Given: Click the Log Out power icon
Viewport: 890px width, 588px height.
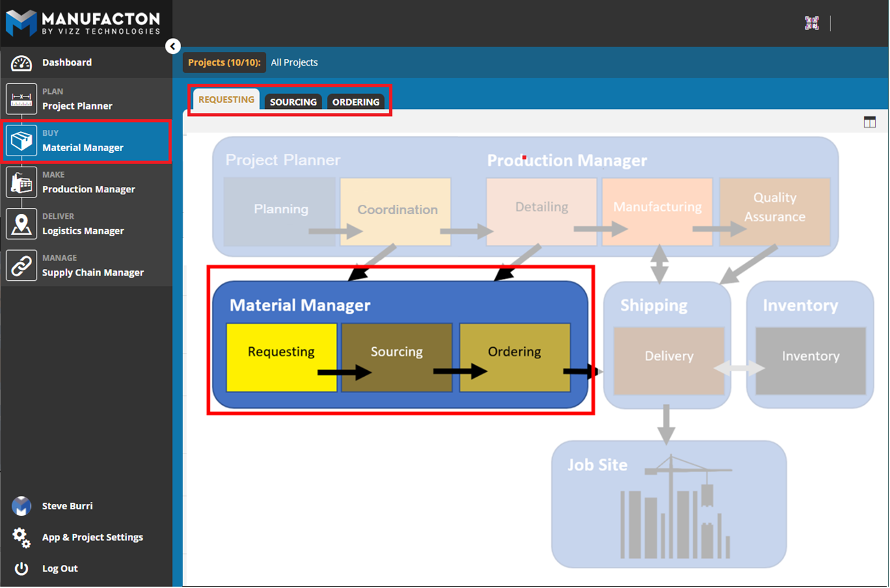Looking at the screenshot, I should pyautogui.click(x=22, y=568).
